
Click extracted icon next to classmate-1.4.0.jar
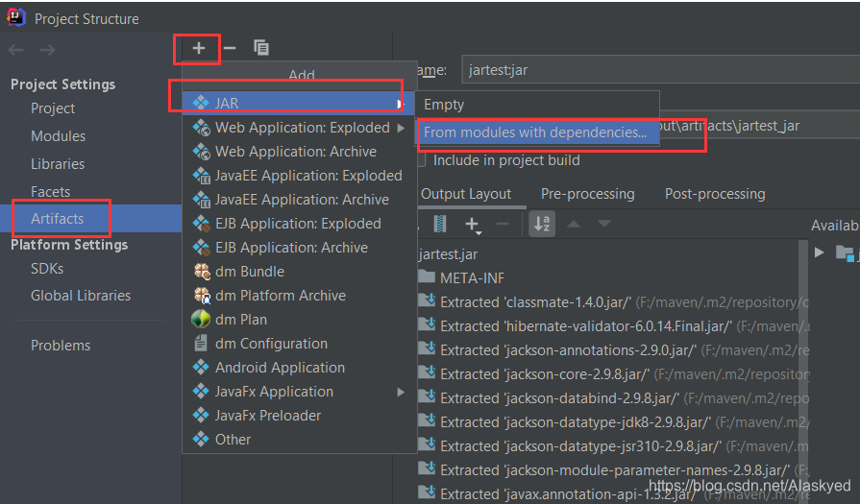click(427, 300)
